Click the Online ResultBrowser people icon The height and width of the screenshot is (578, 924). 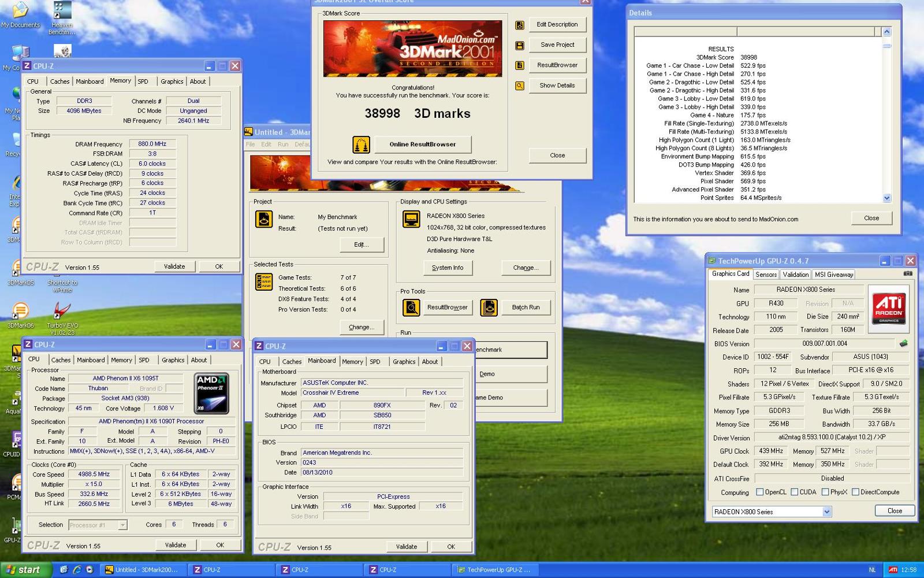coord(361,144)
